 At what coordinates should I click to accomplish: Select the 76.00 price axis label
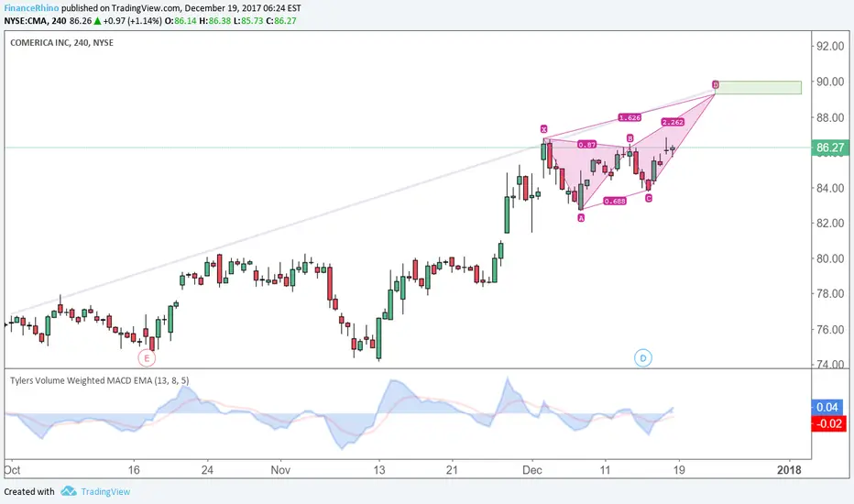click(830, 329)
